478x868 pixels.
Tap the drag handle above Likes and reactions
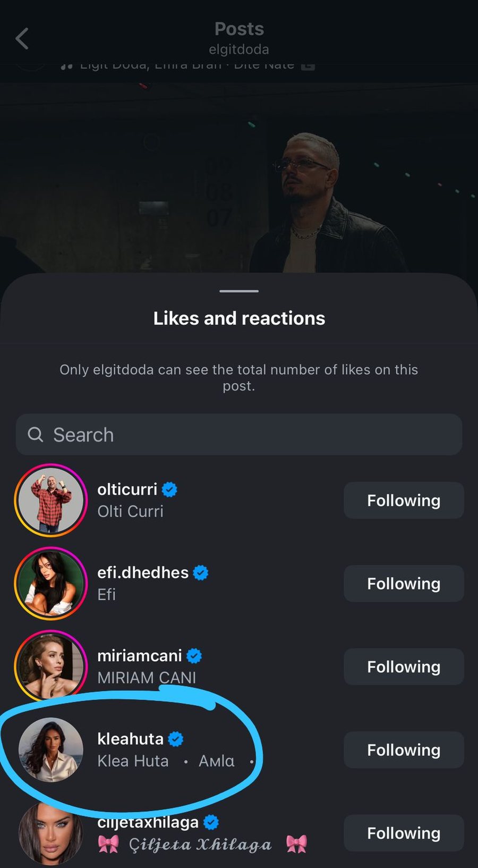click(x=239, y=291)
